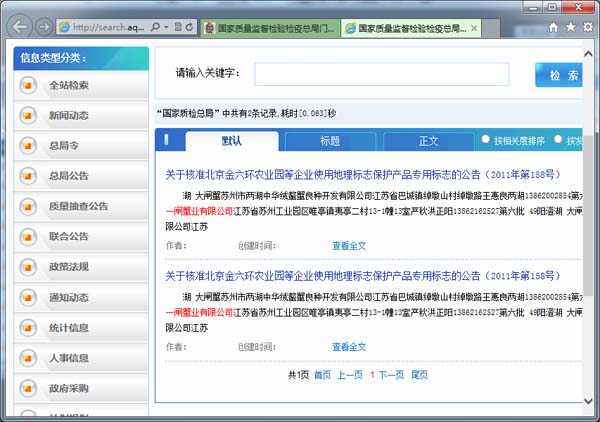Screen dimensions: 600x422
Task: Click the 请输入关键字 search input field
Action: click(382, 74)
